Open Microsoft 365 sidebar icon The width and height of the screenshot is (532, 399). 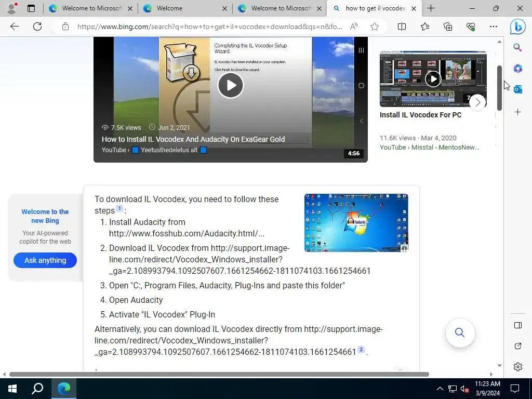(x=518, y=69)
